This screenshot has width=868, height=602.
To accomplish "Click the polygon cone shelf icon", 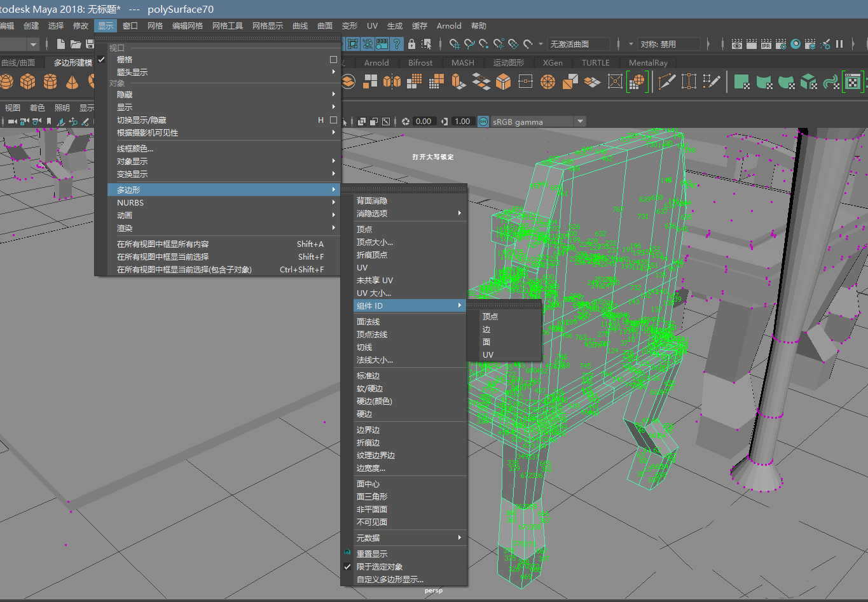I will (72, 81).
